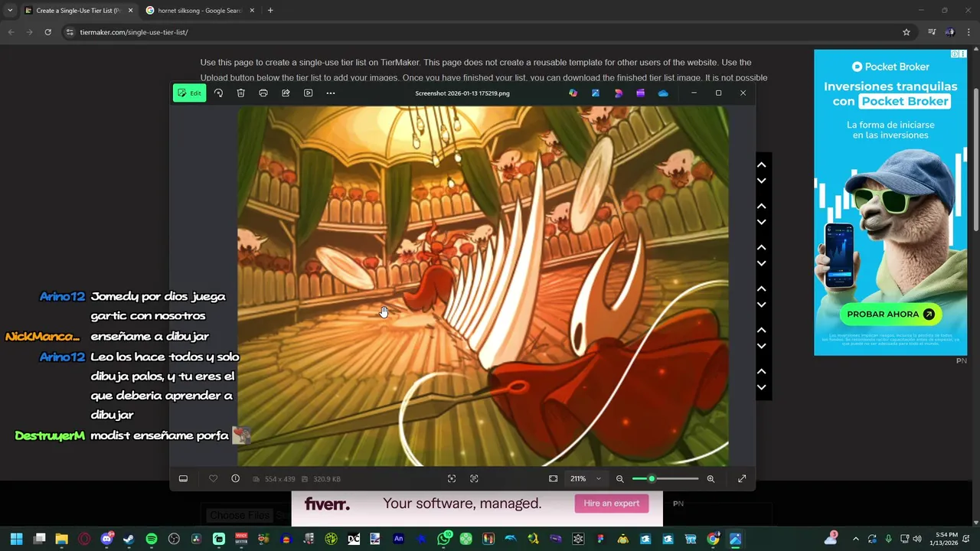Open the volume control in tray

[x=917, y=539]
